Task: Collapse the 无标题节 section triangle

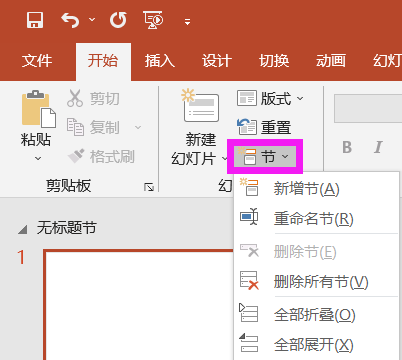Action: [x=22, y=229]
